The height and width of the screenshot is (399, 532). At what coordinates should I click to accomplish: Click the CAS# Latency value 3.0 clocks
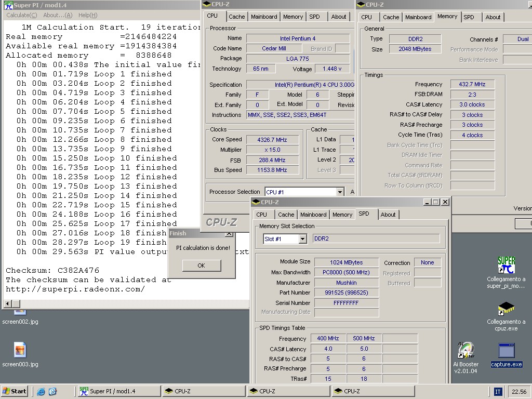coord(472,104)
